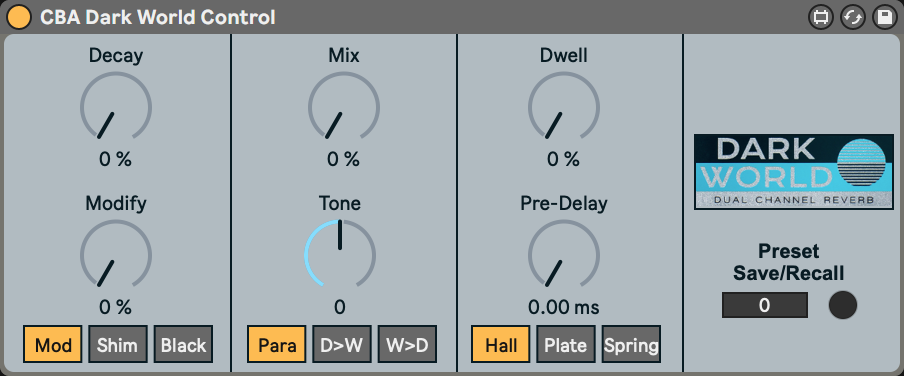
Task: Click the round preset save/recall button
Action: (843, 305)
